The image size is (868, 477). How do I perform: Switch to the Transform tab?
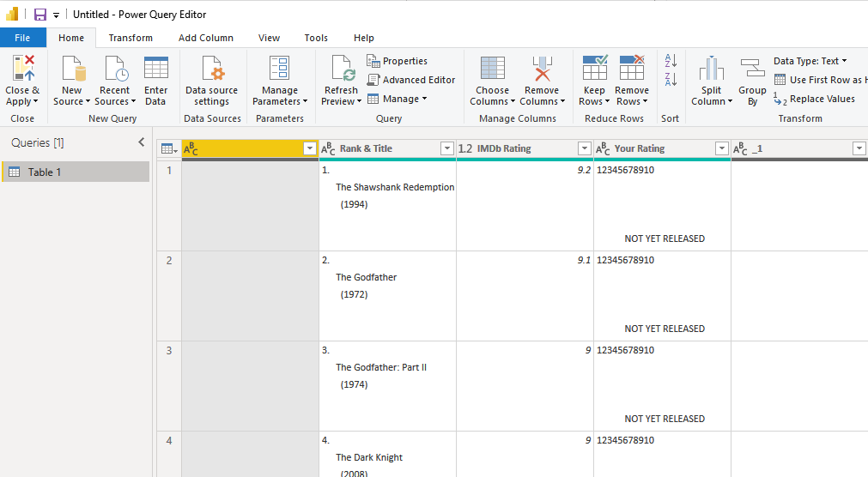coord(131,38)
